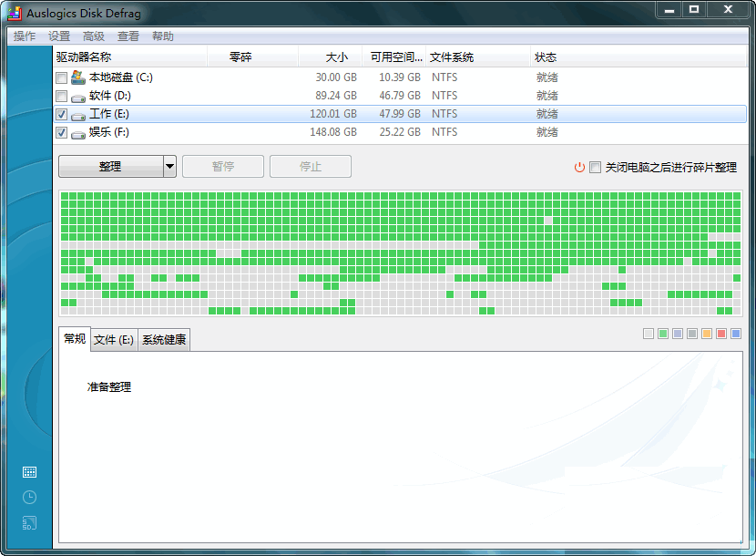Image resolution: width=756 pixels, height=556 pixels.
Task: Click the light gray legend swatch
Action: pos(649,334)
